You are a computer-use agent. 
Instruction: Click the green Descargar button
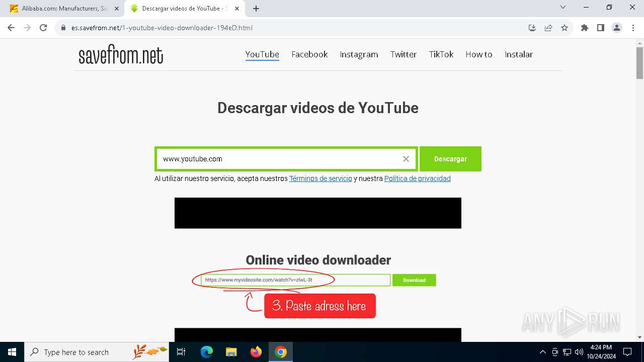click(x=450, y=159)
